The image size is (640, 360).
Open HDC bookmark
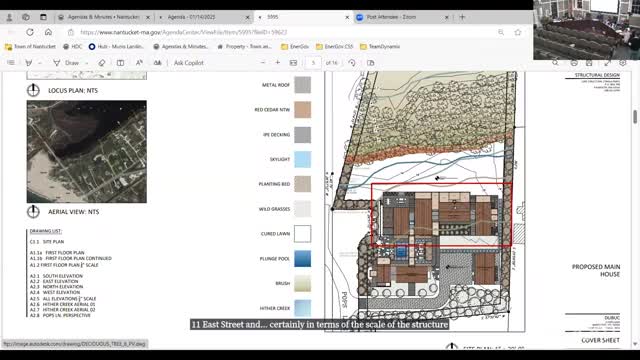73,47
